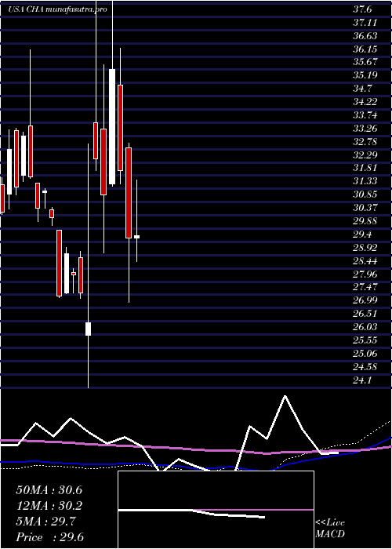Select the 25.06 price axis label
The image size is (392, 549).
tap(365, 353)
